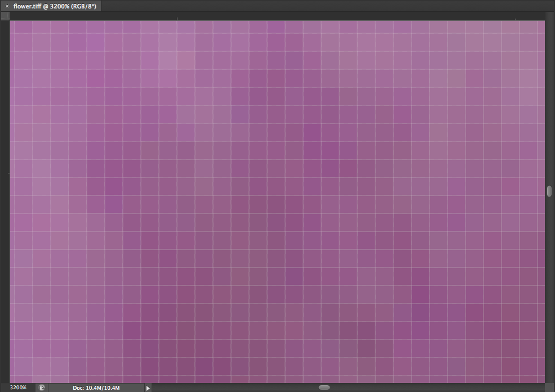Click the ruler origin box at top-left corner

5,16
